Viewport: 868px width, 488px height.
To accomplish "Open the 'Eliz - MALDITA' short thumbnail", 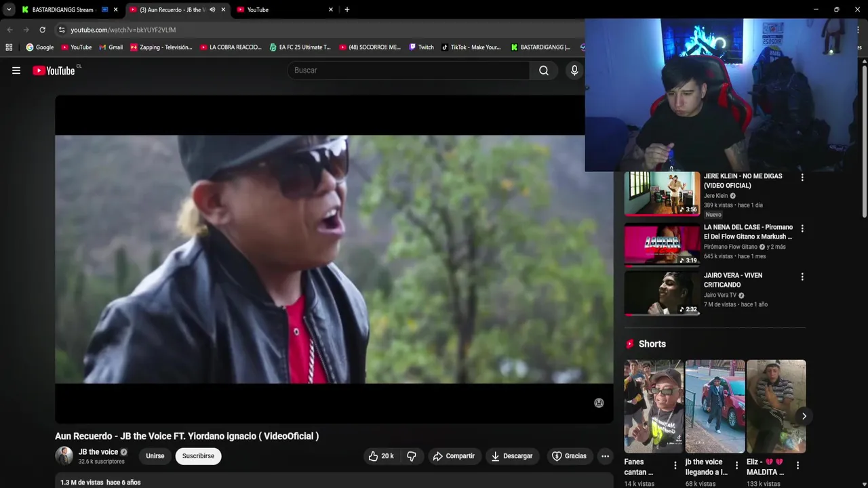I will (776, 406).
